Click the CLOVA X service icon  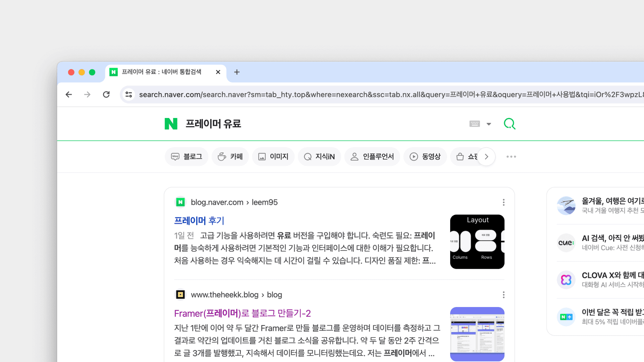tap(566, 280)
